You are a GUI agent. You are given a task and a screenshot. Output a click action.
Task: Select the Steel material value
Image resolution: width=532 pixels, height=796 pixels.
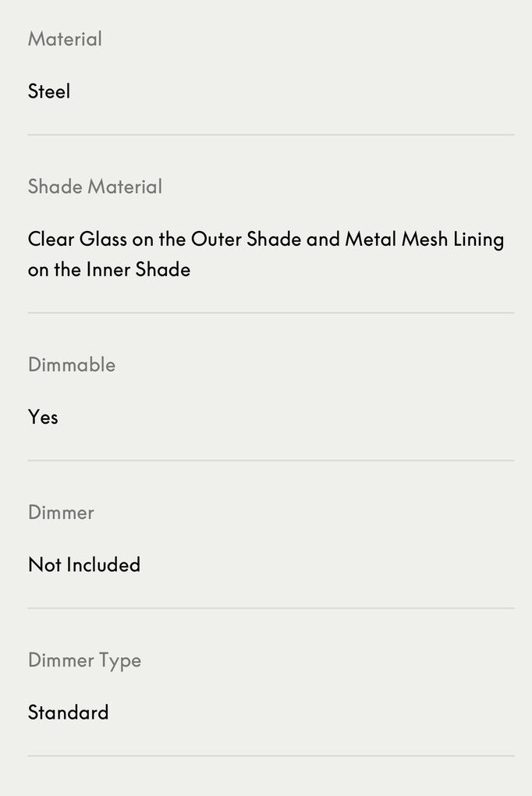49,91
